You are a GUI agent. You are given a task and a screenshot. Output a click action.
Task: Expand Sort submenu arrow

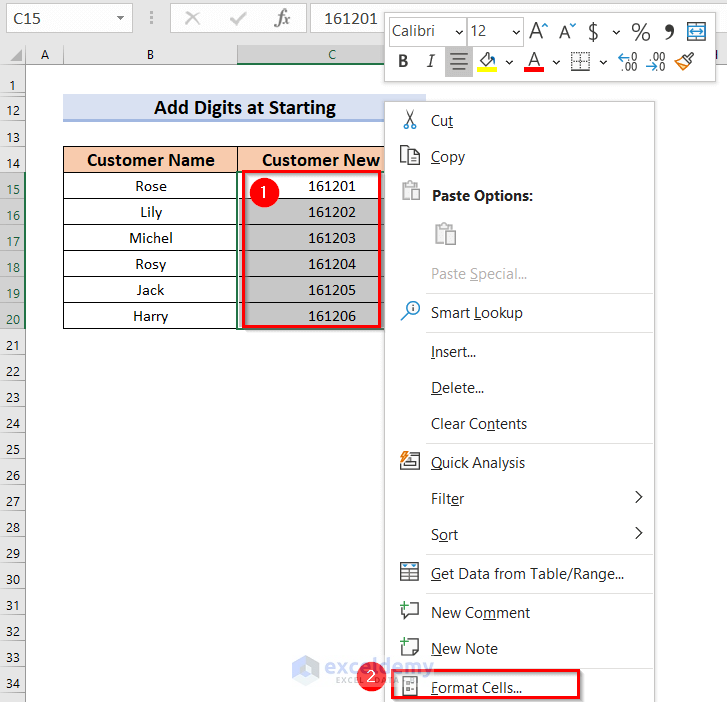[638, 533]
